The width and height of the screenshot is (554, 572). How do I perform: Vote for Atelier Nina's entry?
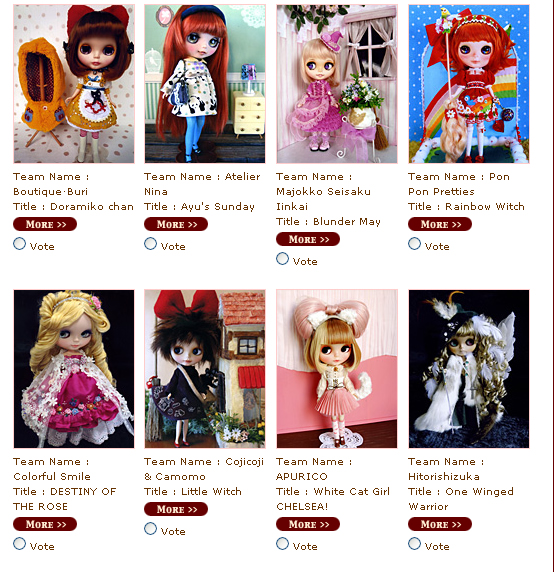coord(150,244)
